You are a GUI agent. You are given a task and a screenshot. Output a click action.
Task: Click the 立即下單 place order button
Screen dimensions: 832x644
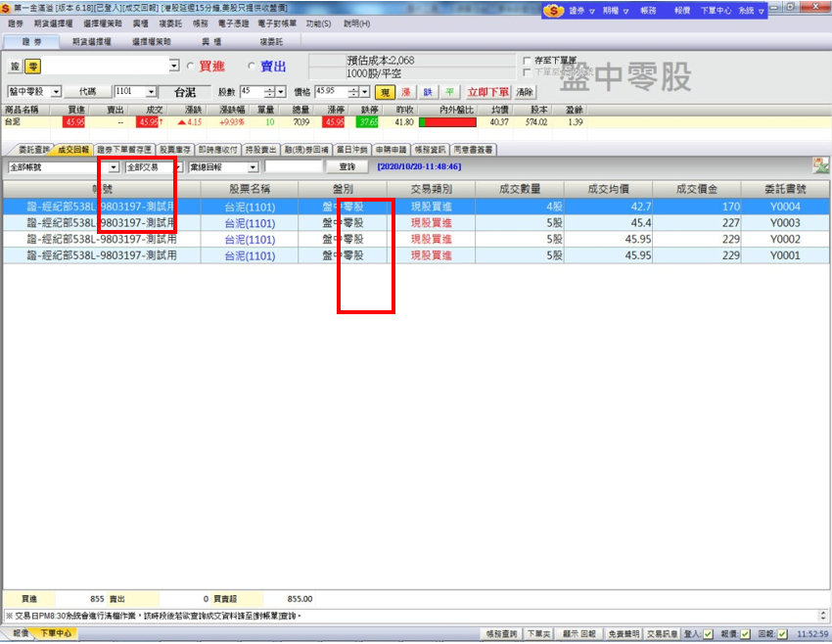pos(487,92)
